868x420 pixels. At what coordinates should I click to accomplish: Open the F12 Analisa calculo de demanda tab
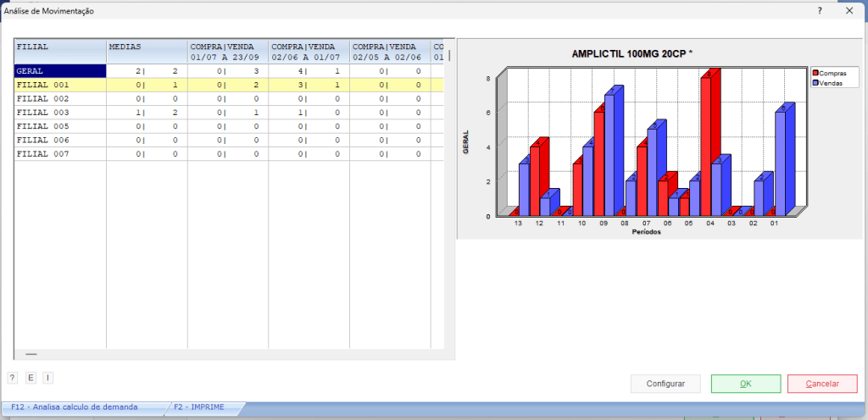(x=75, y=407)
